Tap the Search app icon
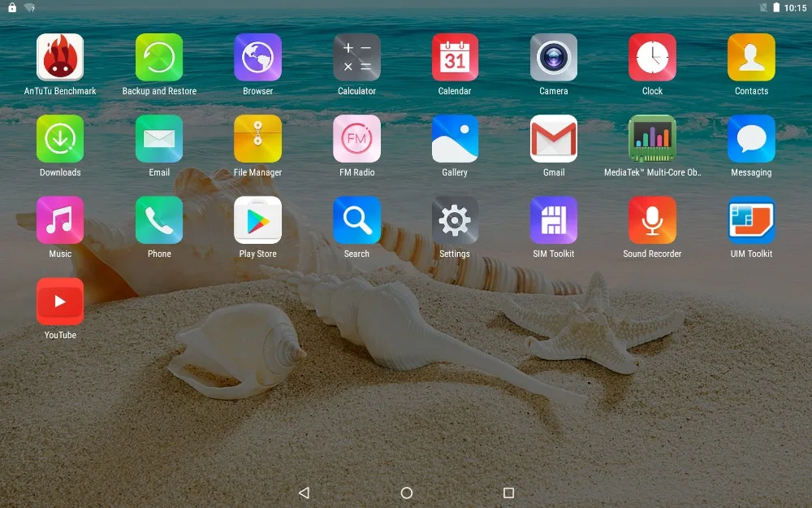Viewport: 812px width, 508px height. (356, 220)
